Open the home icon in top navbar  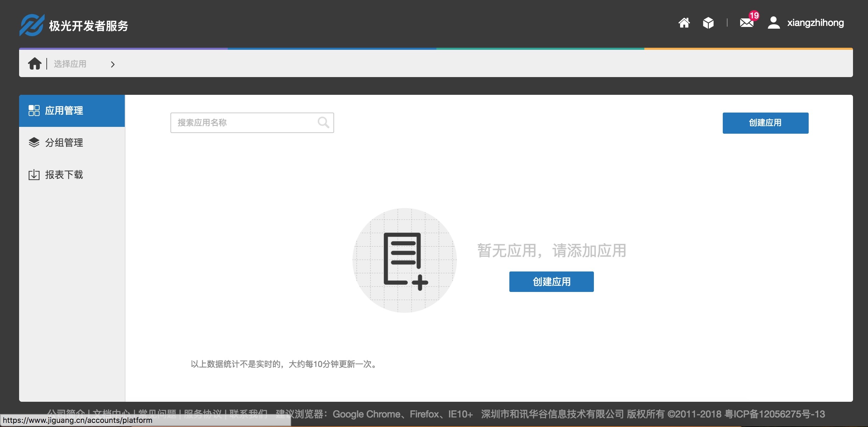click(x=684, y=23)
